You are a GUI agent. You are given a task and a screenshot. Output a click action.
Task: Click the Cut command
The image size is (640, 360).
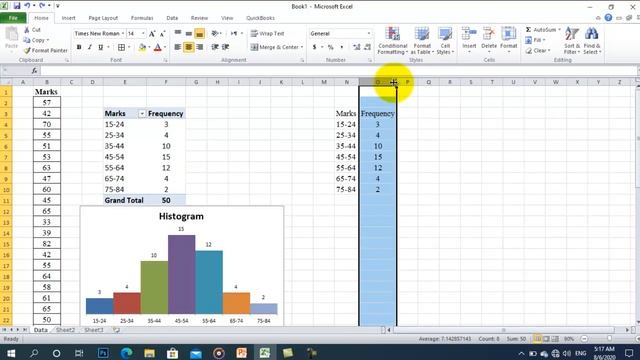(32, 30)
